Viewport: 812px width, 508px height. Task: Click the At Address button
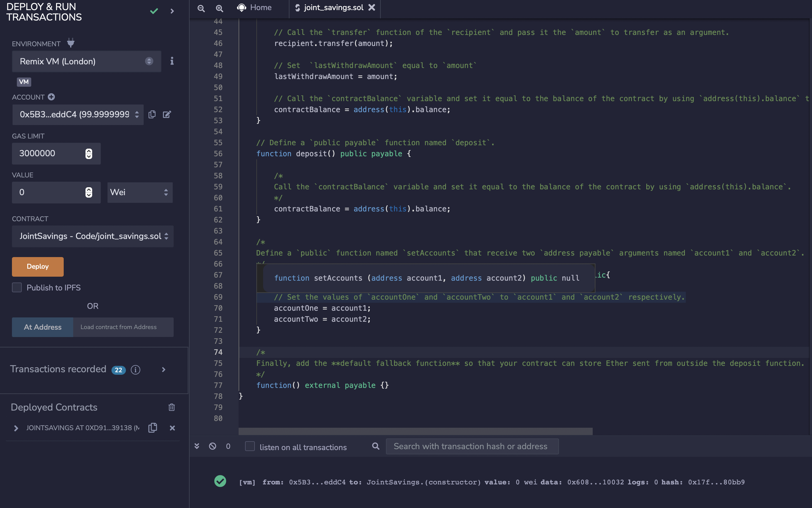[42, 327]
